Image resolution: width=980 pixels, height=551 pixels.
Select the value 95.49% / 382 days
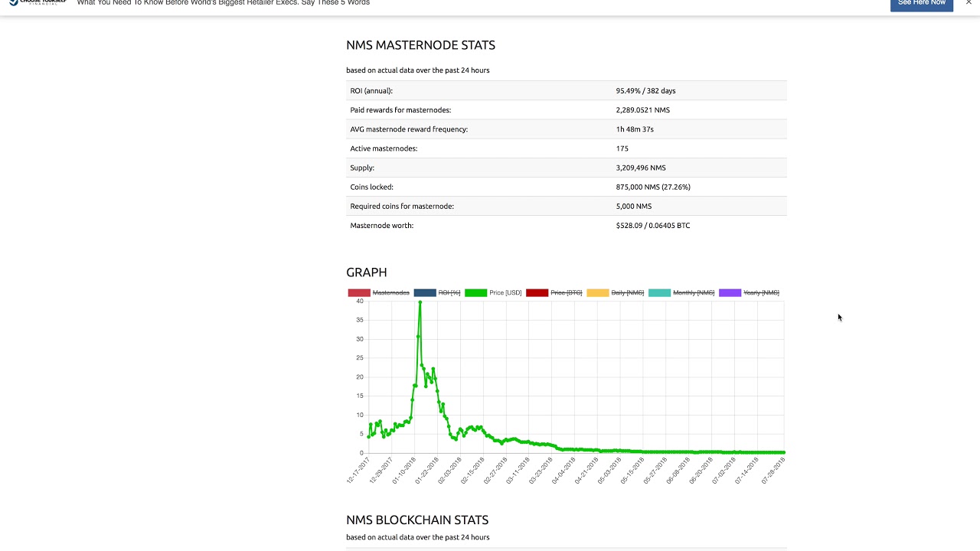(645, 90)
